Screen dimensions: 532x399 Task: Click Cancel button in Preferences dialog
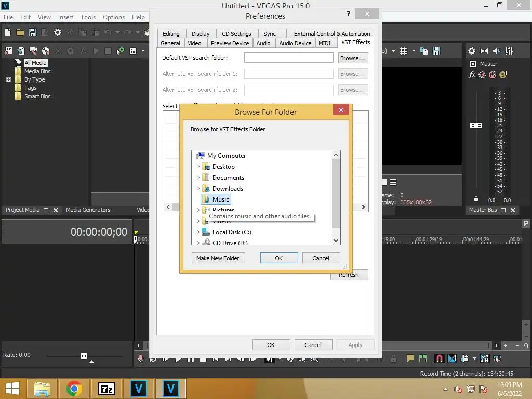(313, 345)
